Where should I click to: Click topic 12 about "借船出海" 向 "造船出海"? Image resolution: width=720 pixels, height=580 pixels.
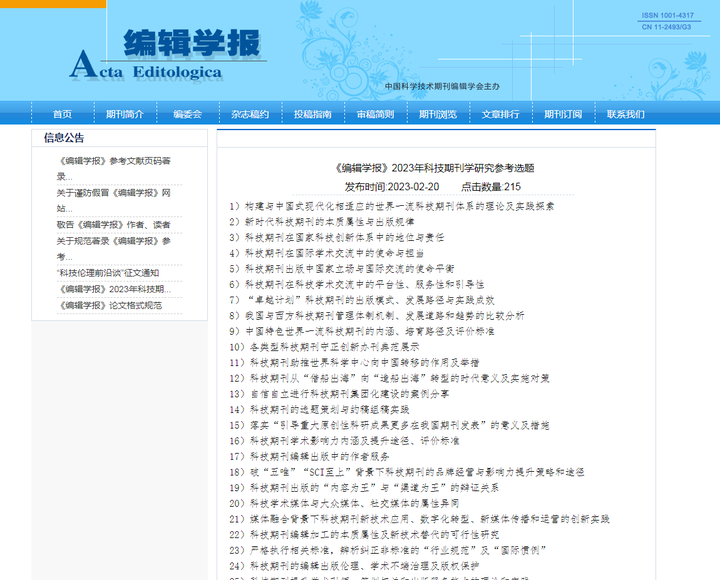(389, 378)
